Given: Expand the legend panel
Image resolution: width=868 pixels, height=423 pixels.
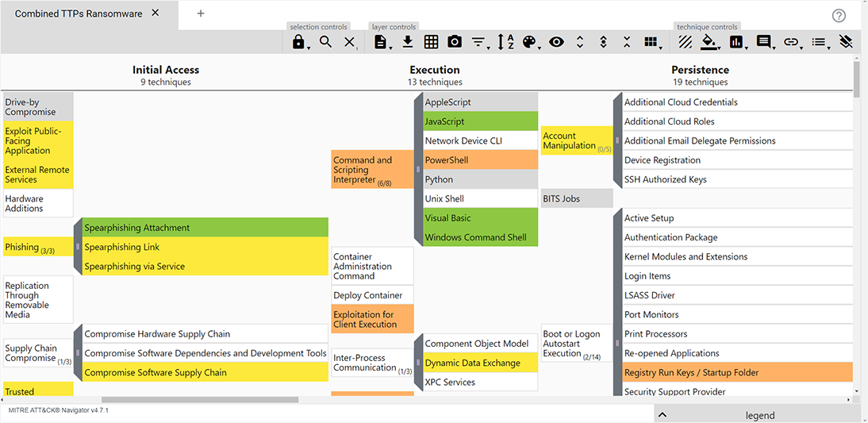Looking at the screenshot, I should click(663, 414).
